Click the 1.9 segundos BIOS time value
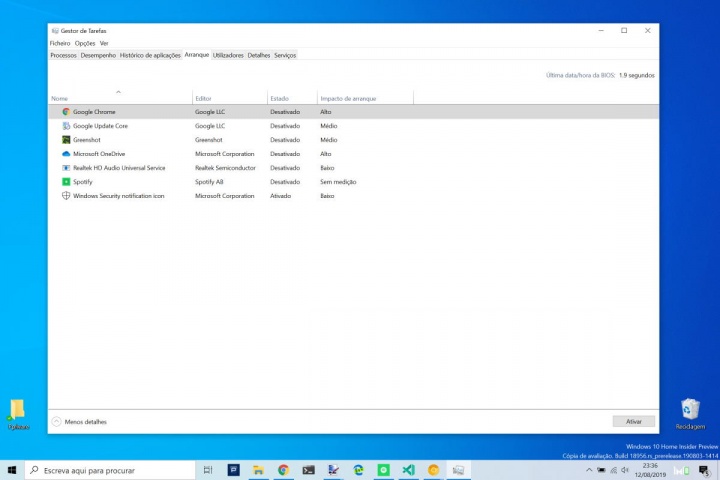The width and height of the screenshot is (720, 480). [x=636, y=75]
